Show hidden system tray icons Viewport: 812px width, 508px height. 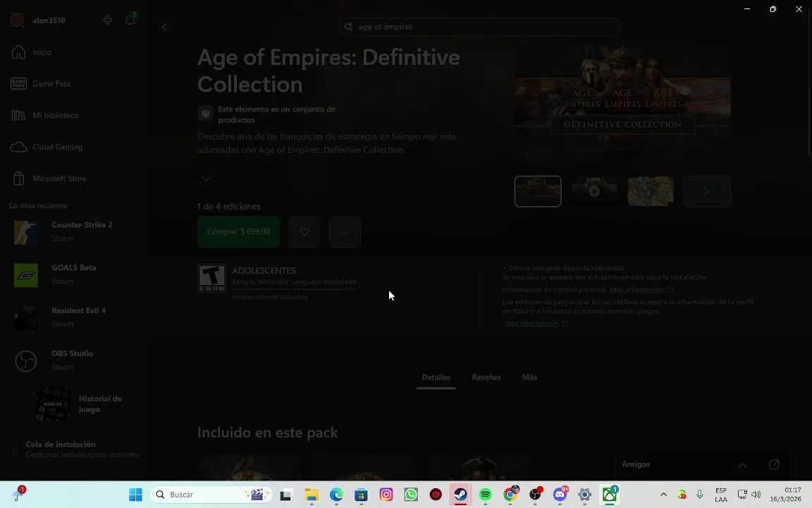coord(663,495)
